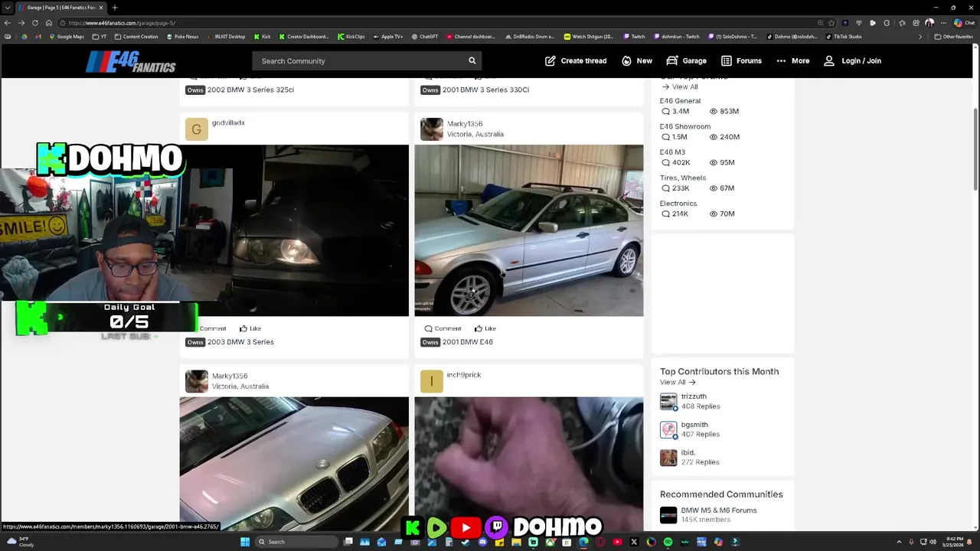Expand the More menu

(x=792, y=60)
